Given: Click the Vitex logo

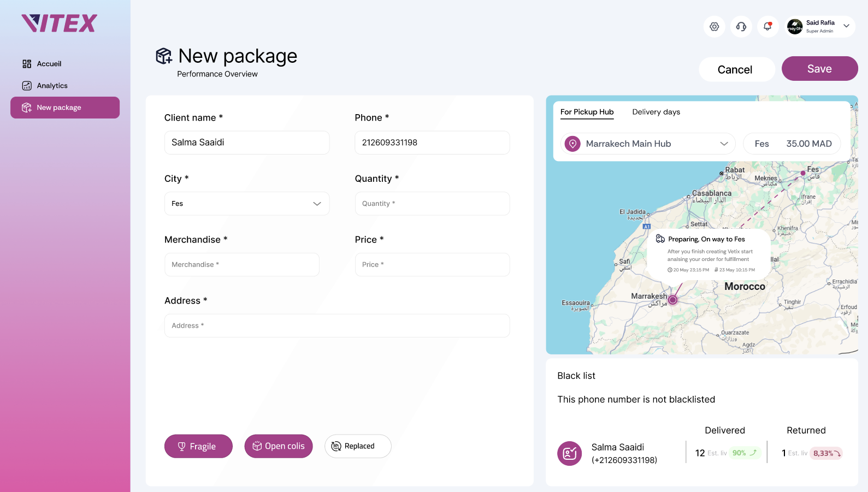Looking at the screenshot, I should pos(59,23).
